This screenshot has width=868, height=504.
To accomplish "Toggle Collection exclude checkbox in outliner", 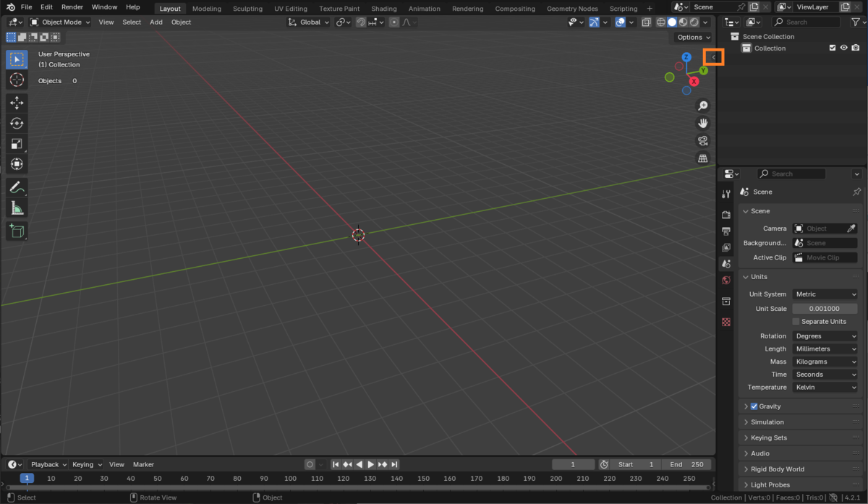I will click(833, 48).
